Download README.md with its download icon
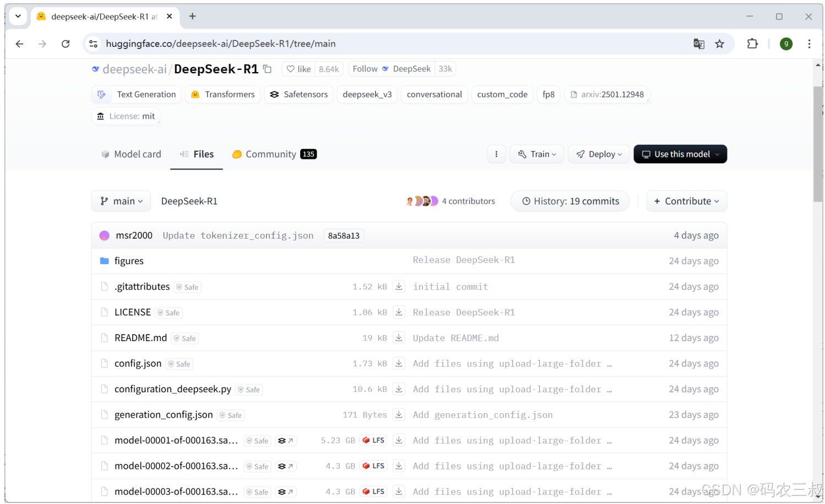The width and height of the screenshot is (825, 504). click(399, 337)
